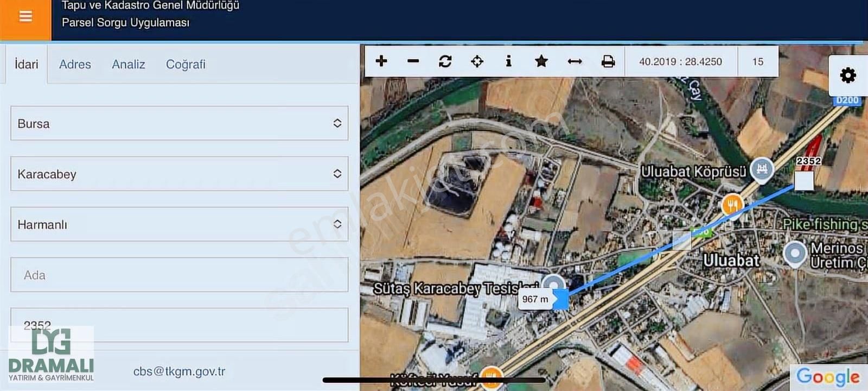Select the distance measure arrow tool
Image resolution: width=868 pixels, height=391 pixels.
[x=575, y=61]
